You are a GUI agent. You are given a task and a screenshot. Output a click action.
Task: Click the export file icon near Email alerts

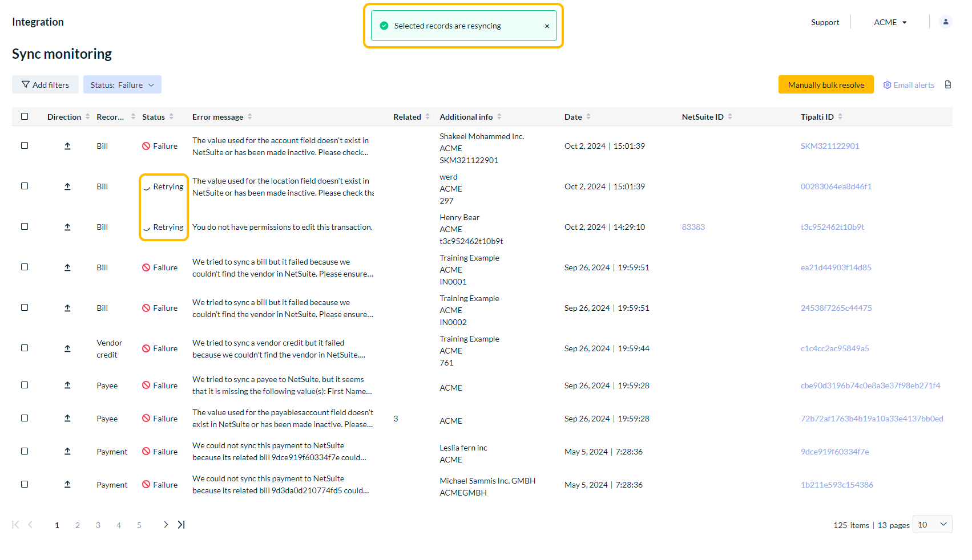click(948, 85)
